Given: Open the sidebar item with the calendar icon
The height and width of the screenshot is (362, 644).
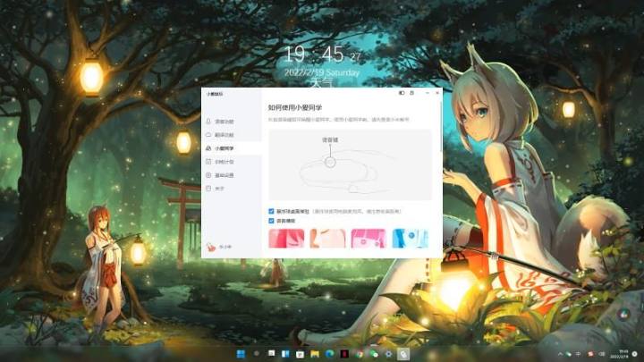Looking at the screenshot, I should coord(232,162).
